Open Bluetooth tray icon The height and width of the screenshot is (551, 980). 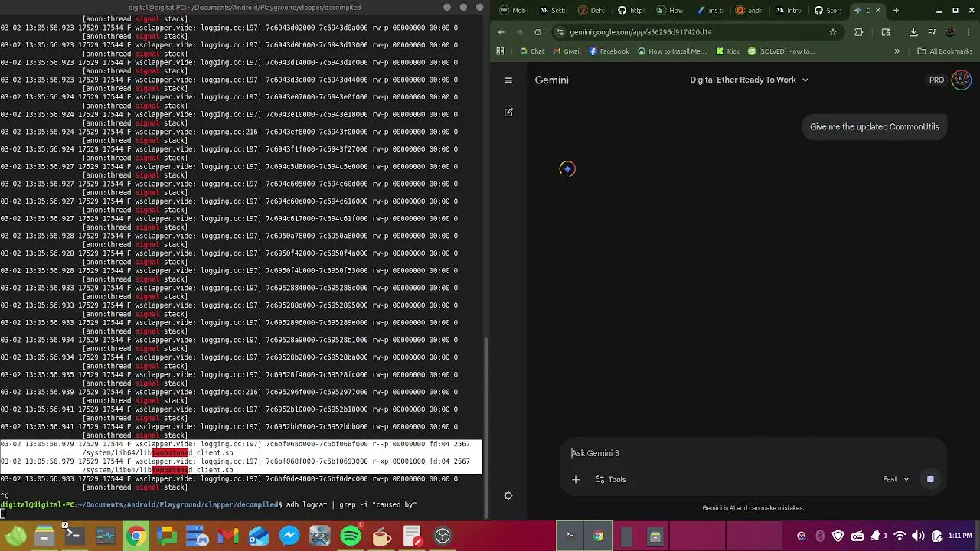click(820, 536)
